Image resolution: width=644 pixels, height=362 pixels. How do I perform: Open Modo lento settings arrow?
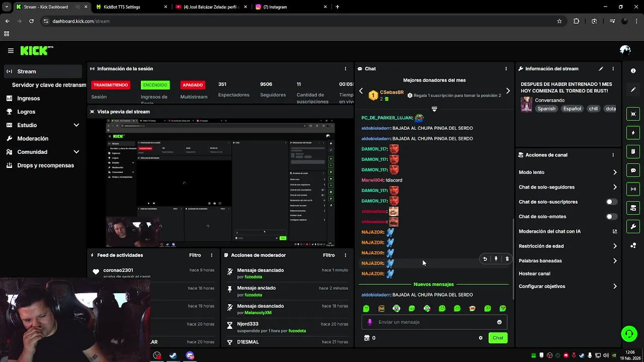point(615,172)
